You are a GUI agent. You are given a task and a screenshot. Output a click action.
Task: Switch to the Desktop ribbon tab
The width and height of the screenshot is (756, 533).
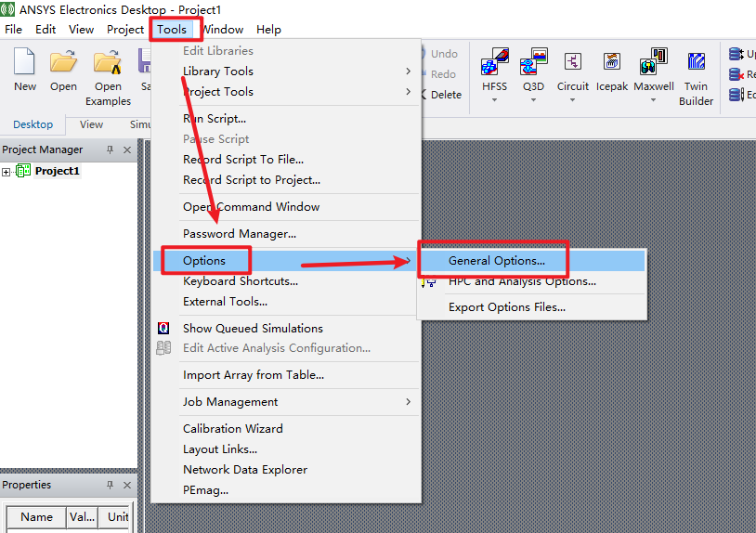[x=33, y=124]
